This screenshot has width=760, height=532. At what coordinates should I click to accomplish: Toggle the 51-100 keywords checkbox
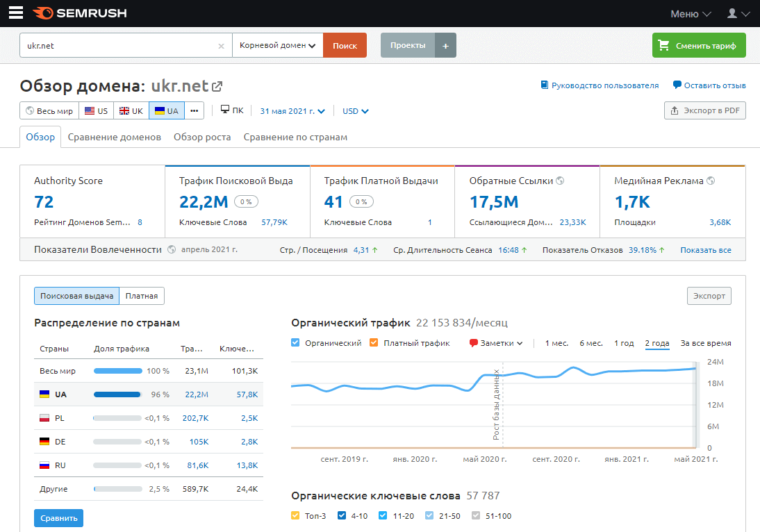(476, 515)
